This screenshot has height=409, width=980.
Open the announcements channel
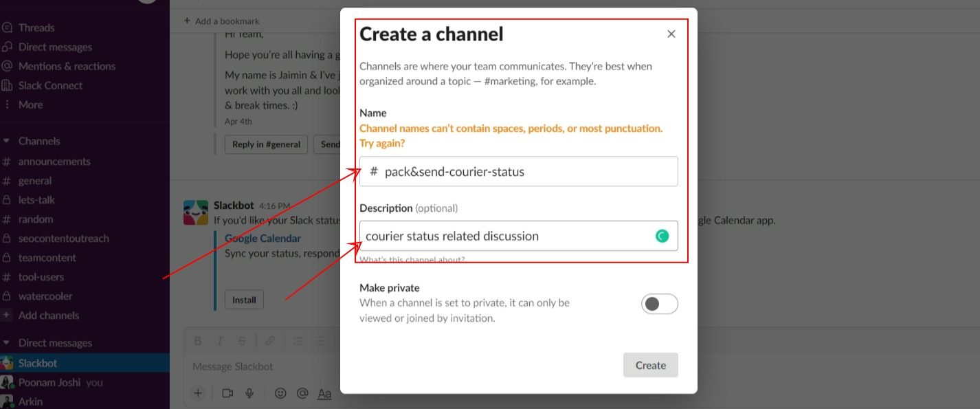pos(54,162)
